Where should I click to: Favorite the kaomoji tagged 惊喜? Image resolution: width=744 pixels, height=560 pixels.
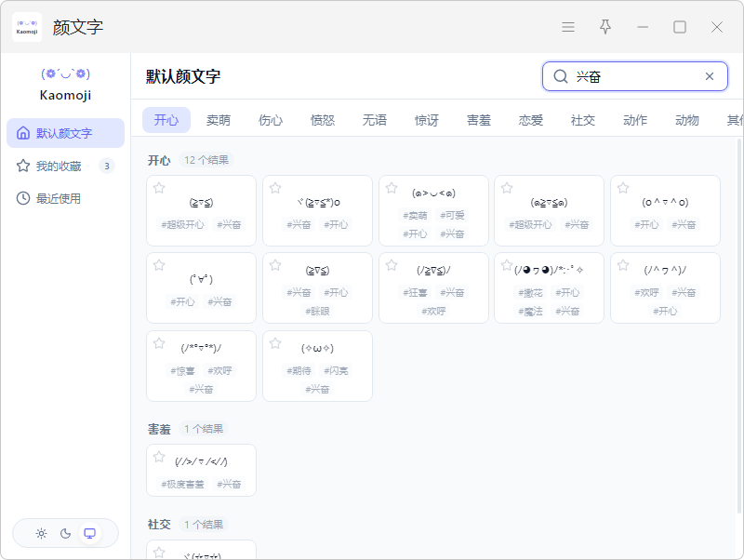159,343
